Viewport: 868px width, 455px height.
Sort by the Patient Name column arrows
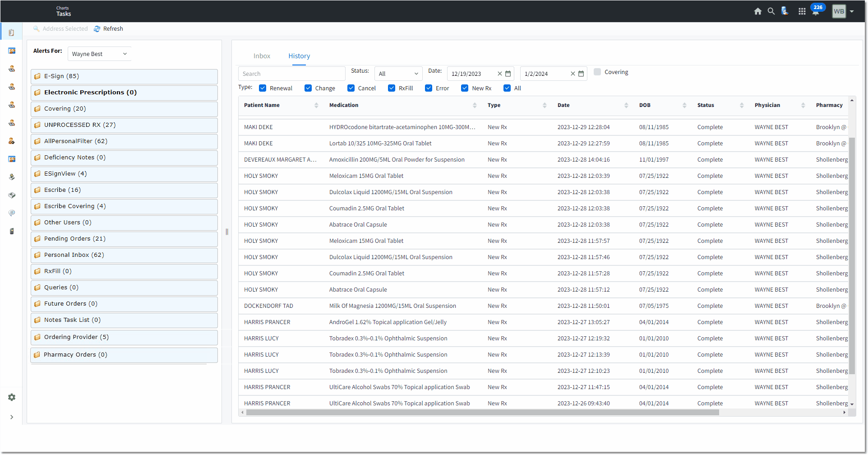[x=316, y=105]
